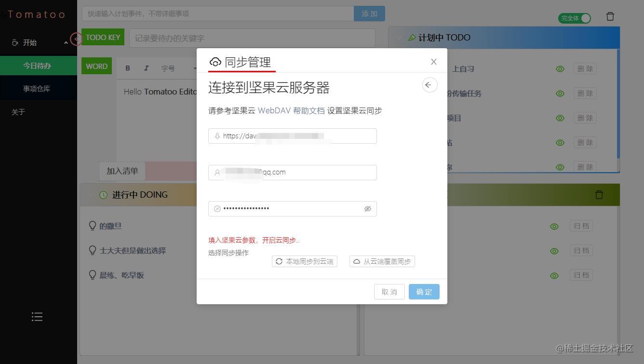Select the 士大夫但是做出选择 task text
644x364 pixels.
[133, 251]
